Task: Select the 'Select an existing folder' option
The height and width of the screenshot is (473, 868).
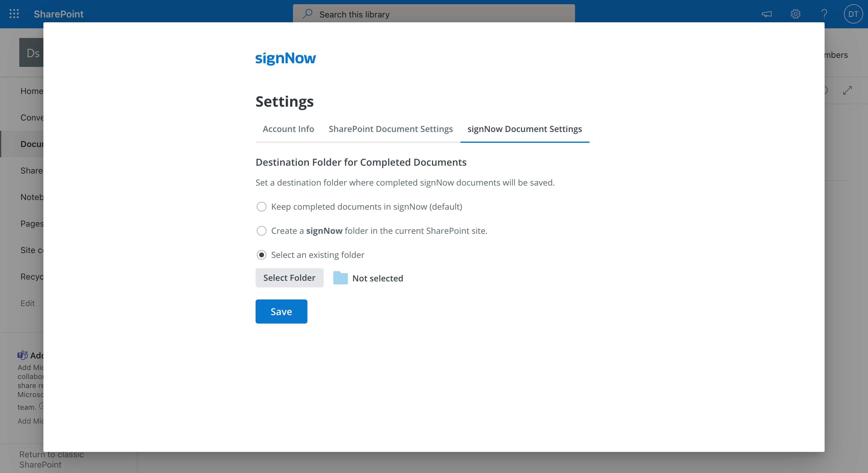Action: [262, 255]
